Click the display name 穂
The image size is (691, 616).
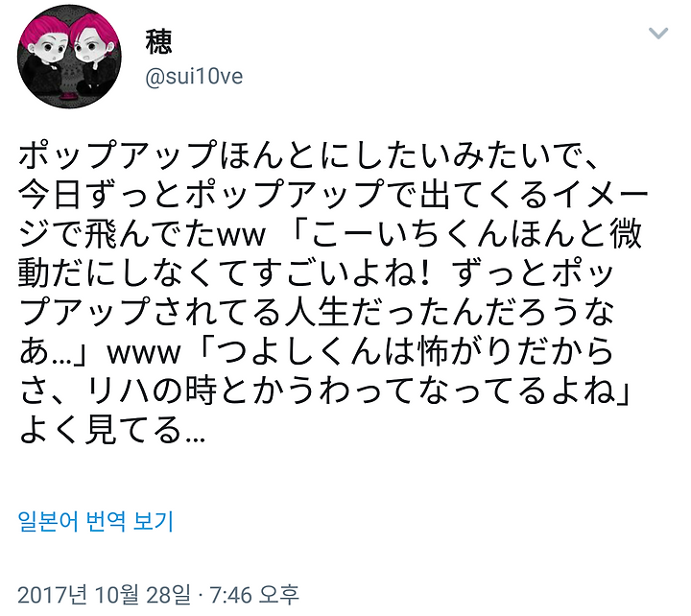pyautogui.click(x=158, y=42)
